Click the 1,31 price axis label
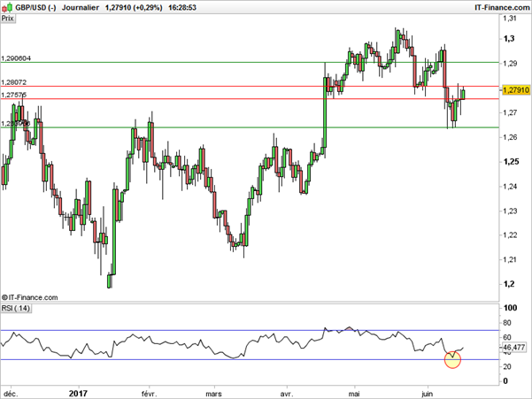This screenshot has height=399, width=532. point(510,19)
